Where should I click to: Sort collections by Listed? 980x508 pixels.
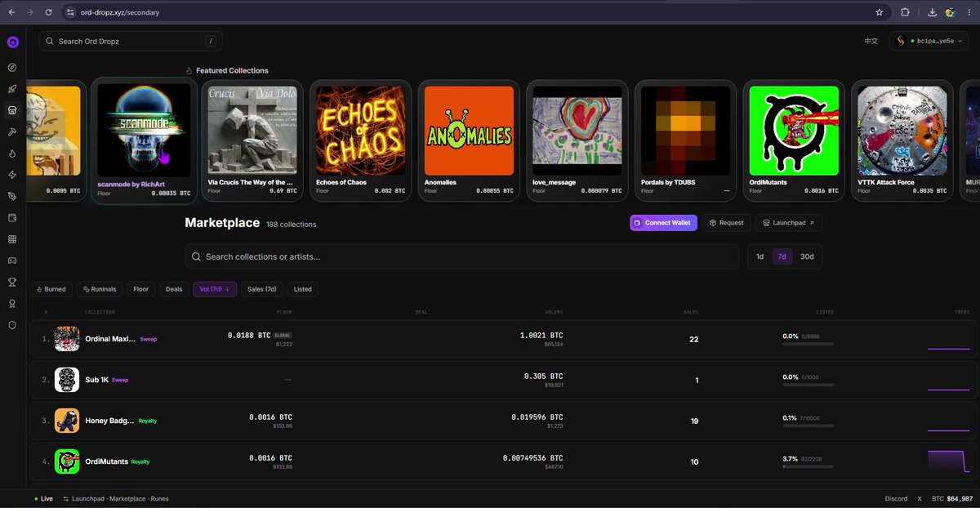tap(303, 289)
